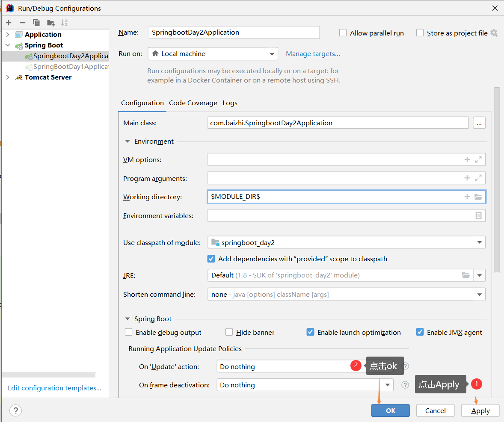Remove selected configuration with minus icon
Image resolution: width=504 pixels, height=422 pixels.
tap(23, 23)
